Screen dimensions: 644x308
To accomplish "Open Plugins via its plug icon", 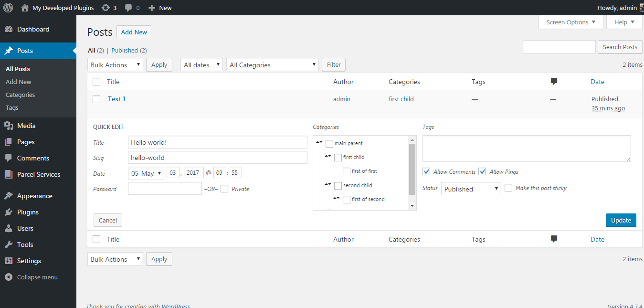I will (9, 212).
